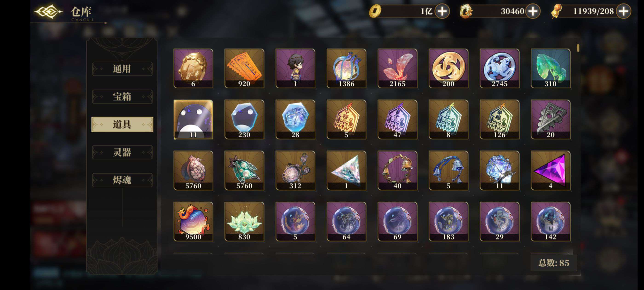Image resolution: width=644 pixels, height=290 pixels.
Task: Select the bell wreath item showing 40
Action: click(397, 170)
